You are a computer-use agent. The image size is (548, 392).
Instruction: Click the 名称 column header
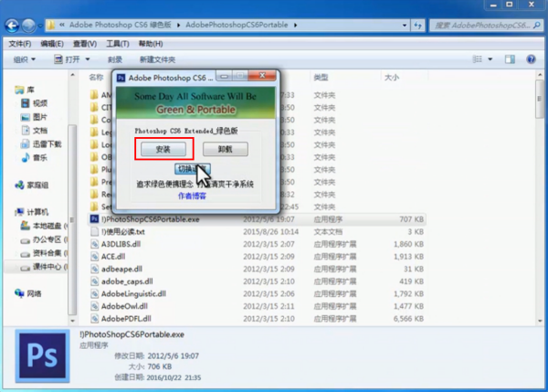[x=96, y=78]
